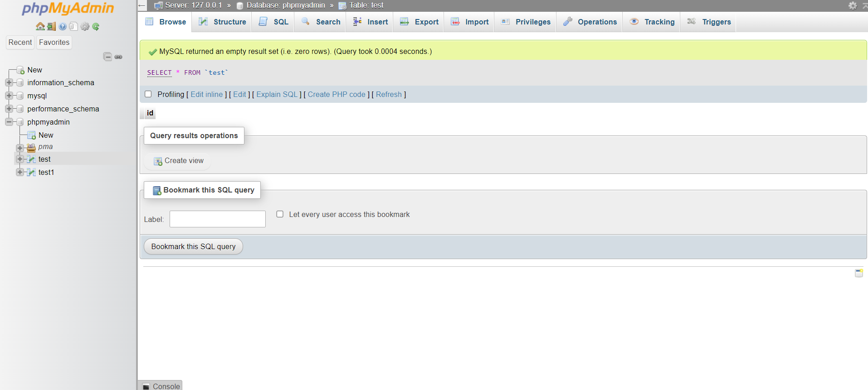Collapse the phpmyadmin database node
Screen dimensions: 868x390
click(9, 122)
